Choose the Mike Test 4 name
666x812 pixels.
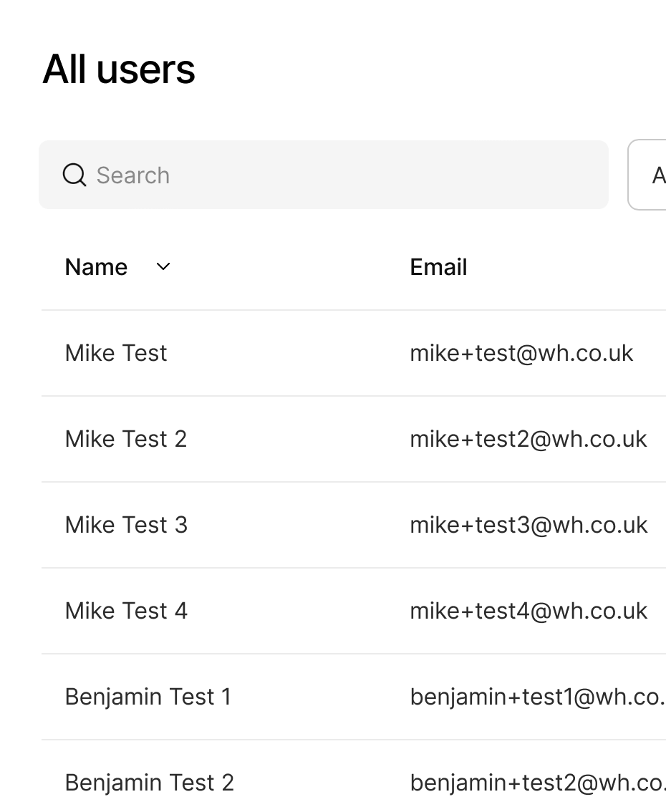(x=126, y=611)
